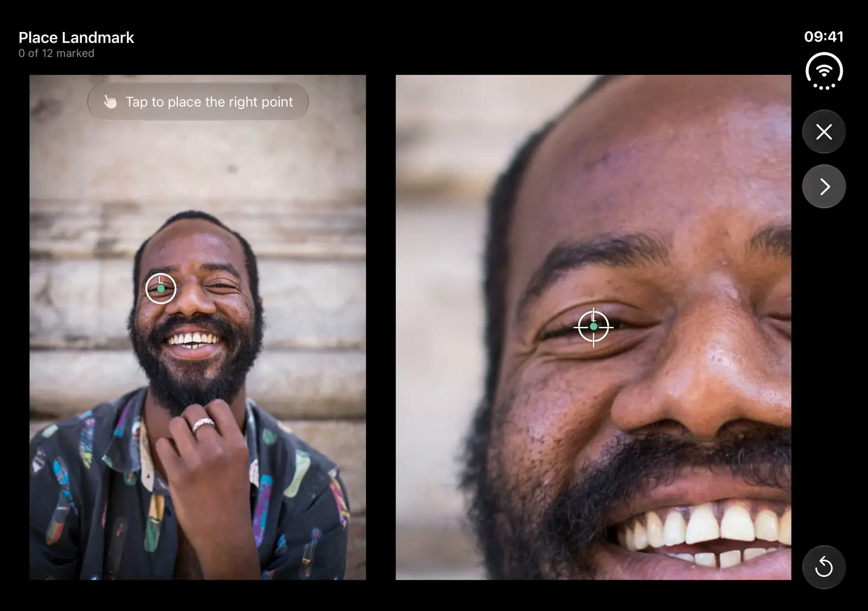Click the '0 of 12 marked' counter
The width and height of the screenshot is (868, 611).
pyautogui.click(x=57, y=53)
